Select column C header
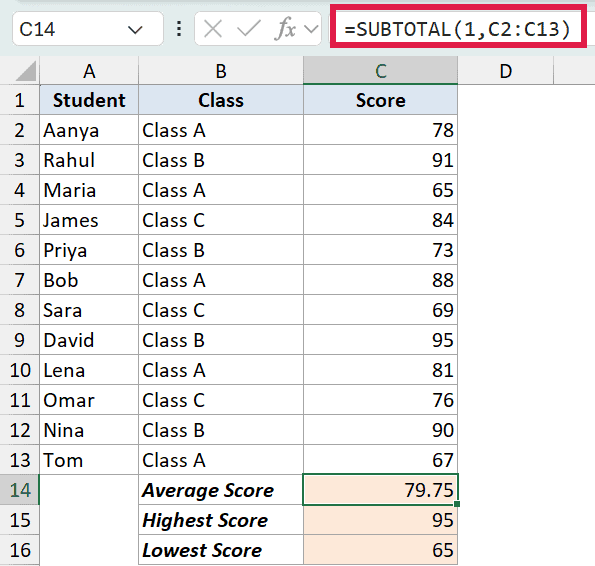This screenshot has height=566, width=595. (x=381, y=71)
